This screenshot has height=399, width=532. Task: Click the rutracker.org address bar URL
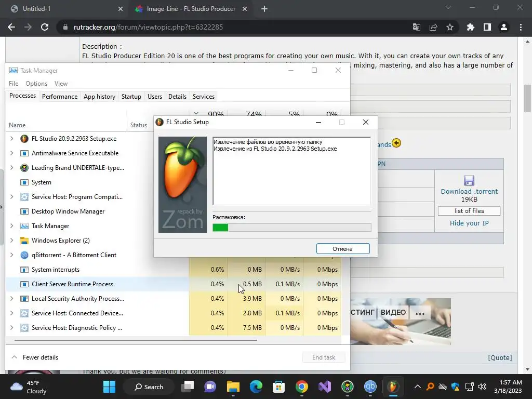coord(148,27)
